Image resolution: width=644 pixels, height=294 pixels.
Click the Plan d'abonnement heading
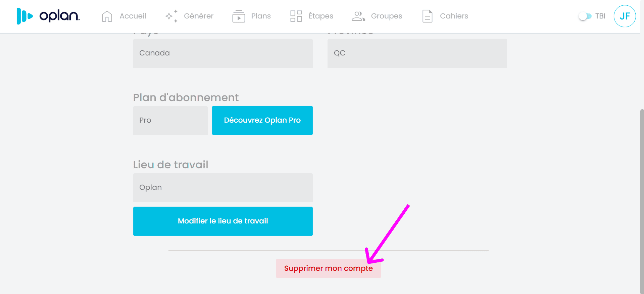186,97
